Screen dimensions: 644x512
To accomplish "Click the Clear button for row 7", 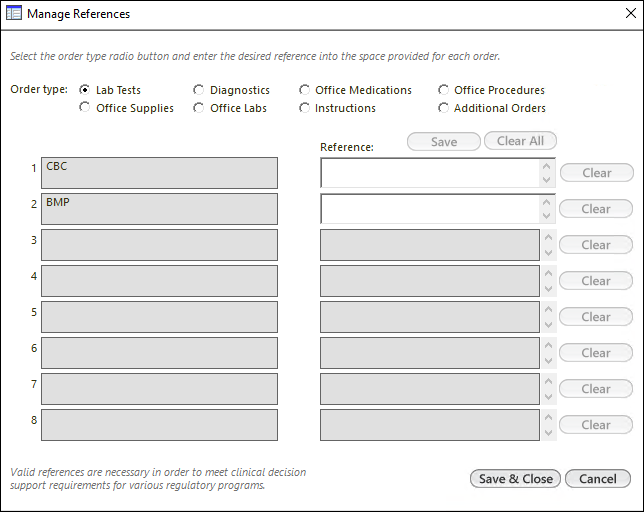I will [596, 389].
